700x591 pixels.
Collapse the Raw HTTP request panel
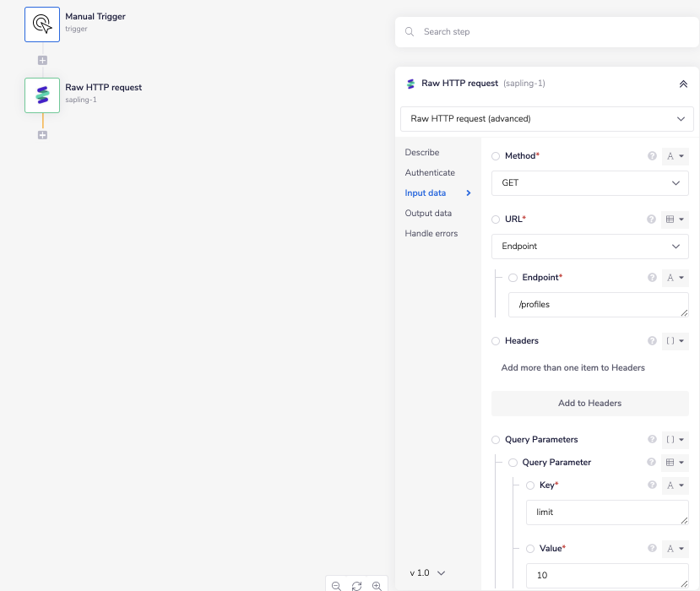click(x=683, y=84)
